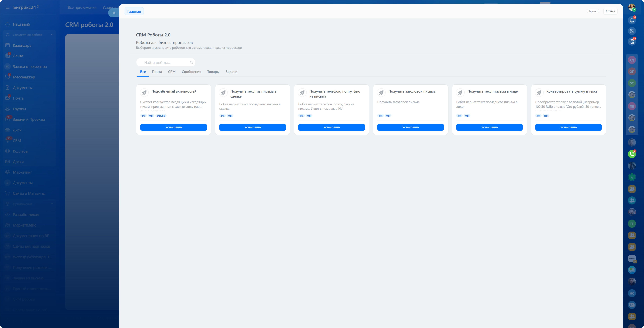Image resolution: width=644 pixels, height=328 pixels.
Task: Click the hamburger menu icon near Битрикс24
Action: pyautogui.click(x=8, y=7)
